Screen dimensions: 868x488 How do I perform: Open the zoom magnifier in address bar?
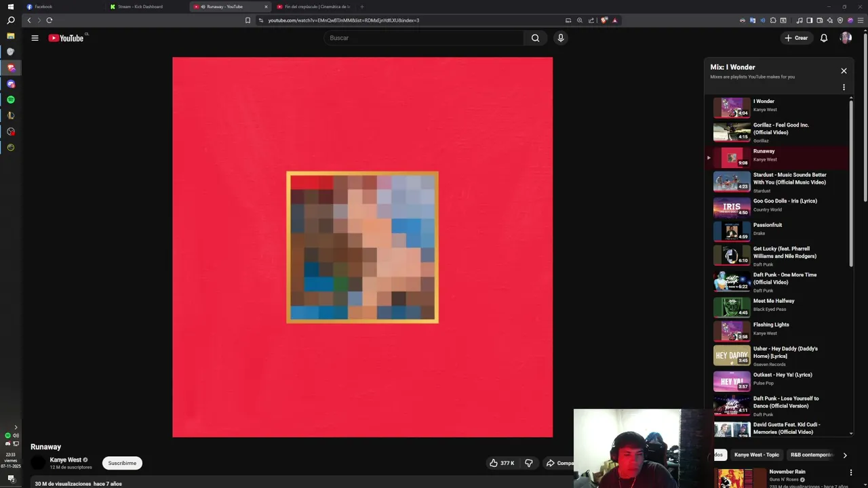coord(579,20)
